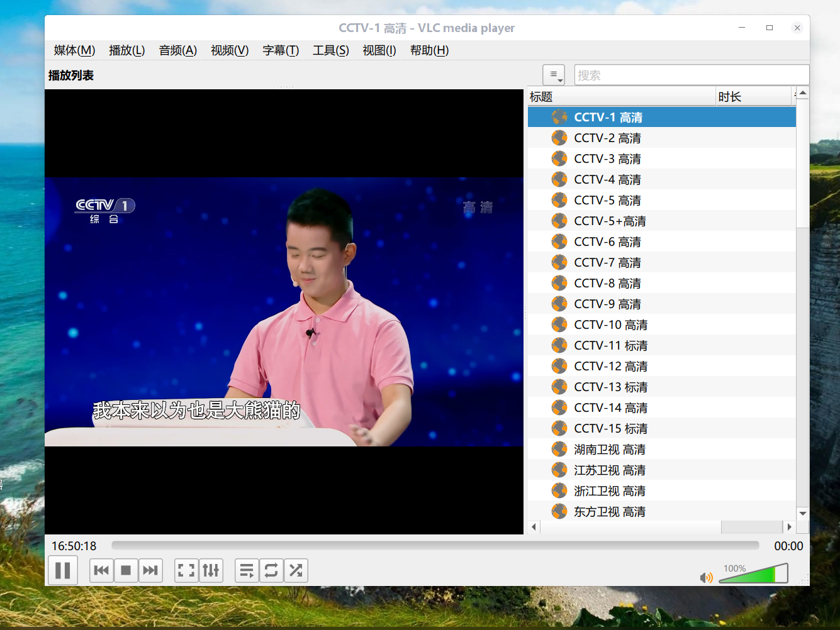Stop the current stream

pyautogui.click(x=126, y=570)
